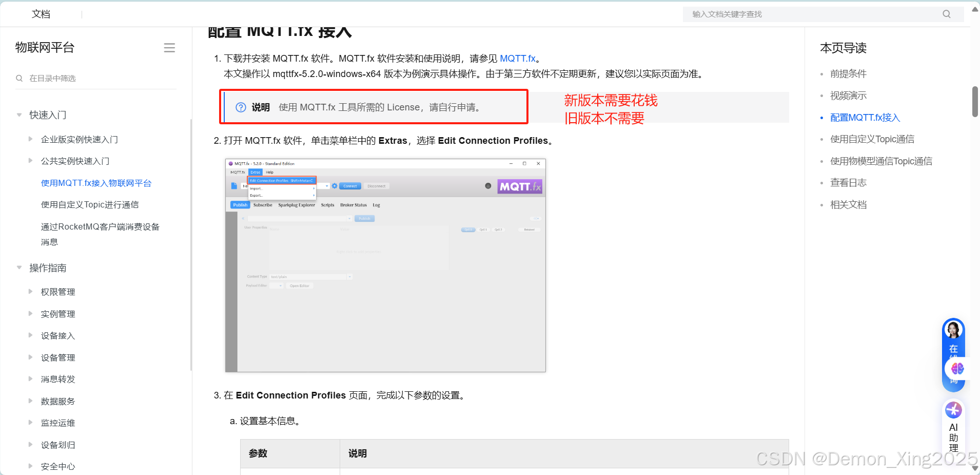Open 使用自定义Topic进行通信 page
This screenshot has width=980, height=475.
[x=90, y=205]
